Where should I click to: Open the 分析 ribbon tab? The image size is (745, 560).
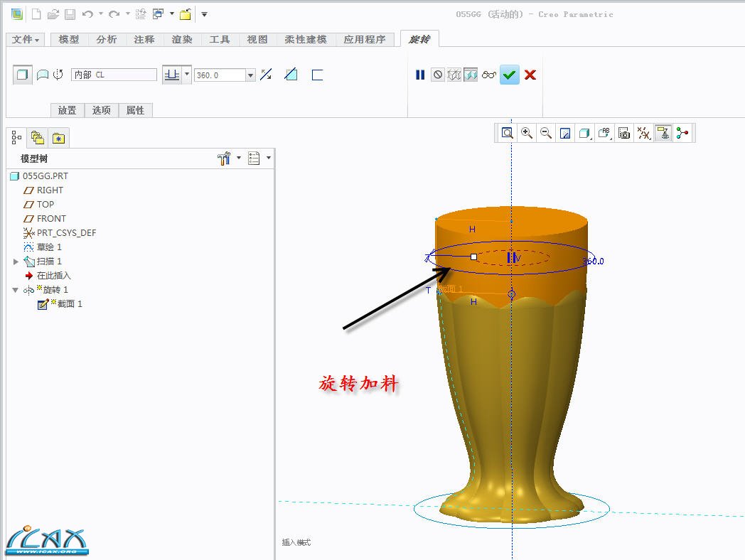tap(107, 40)
